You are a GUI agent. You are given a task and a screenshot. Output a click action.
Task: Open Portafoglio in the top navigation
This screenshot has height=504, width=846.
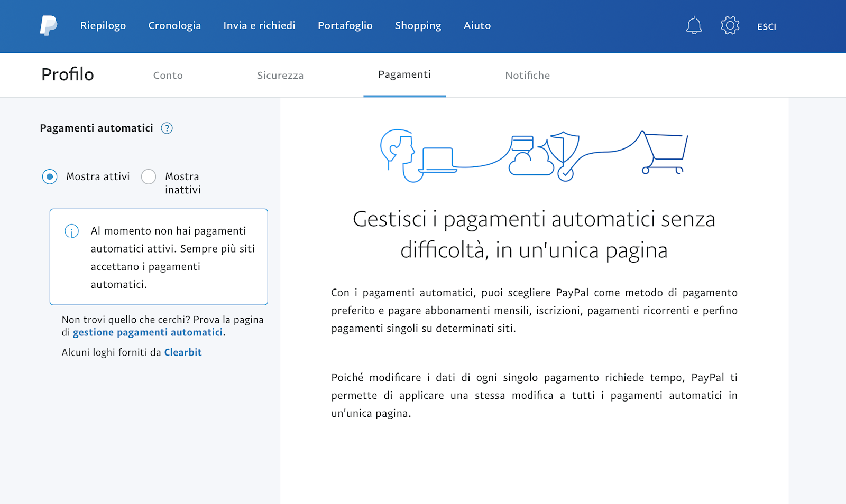click(345, 25)
